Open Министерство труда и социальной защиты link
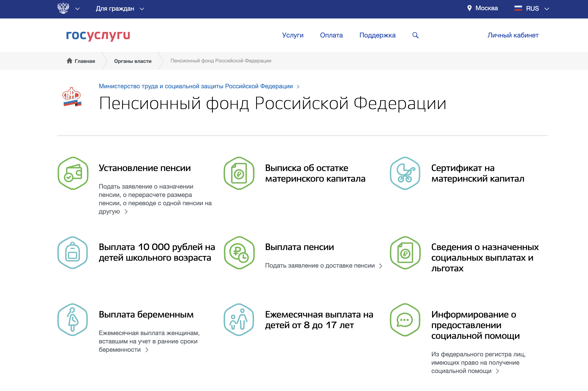588x391 pixels. point(196,86)
